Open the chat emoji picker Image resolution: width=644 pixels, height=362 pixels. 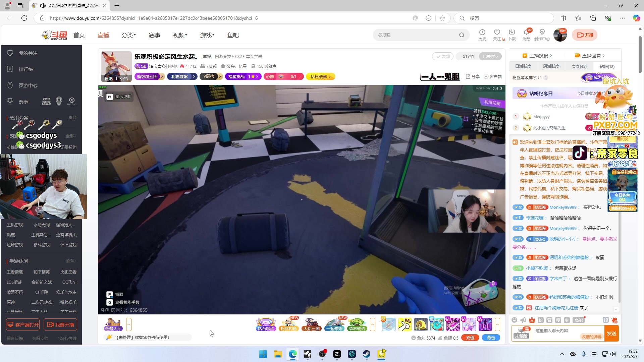coord(515,320)
